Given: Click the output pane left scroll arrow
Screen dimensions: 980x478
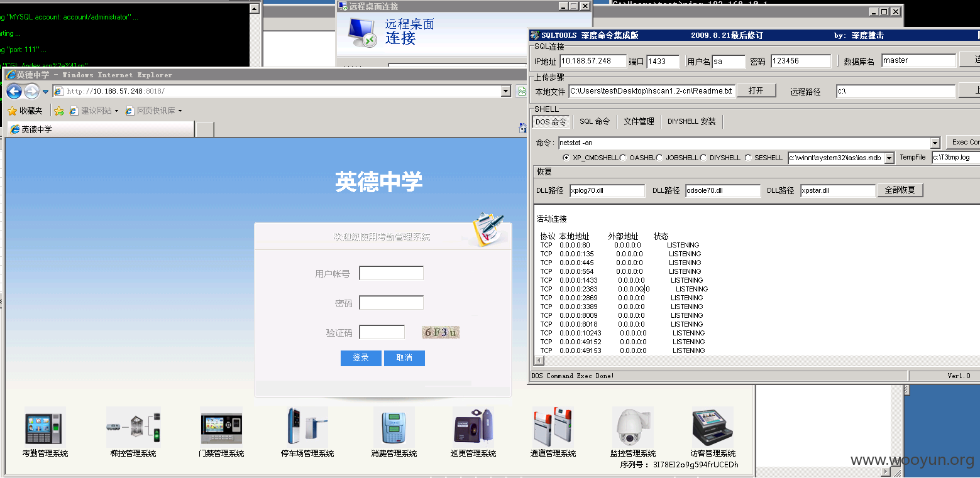Looking at the screenshot, I should click(x=539, y=361).
